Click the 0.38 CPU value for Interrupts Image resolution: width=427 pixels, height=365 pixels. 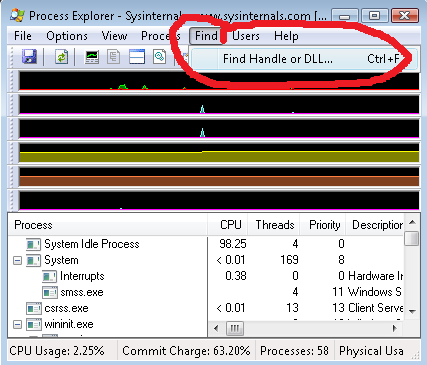[x=236, y=276]
